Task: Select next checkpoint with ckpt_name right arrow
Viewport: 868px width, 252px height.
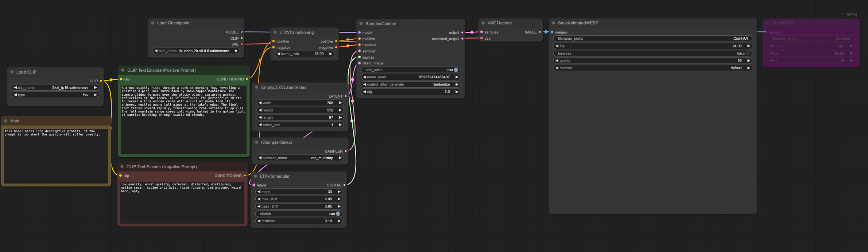Action: pyautogui.click(x=236, y=51)
